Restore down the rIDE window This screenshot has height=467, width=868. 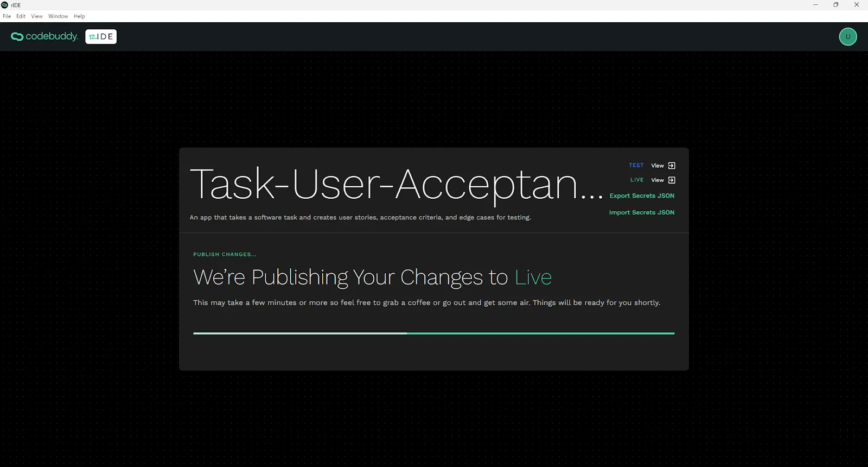click(836, 5)
